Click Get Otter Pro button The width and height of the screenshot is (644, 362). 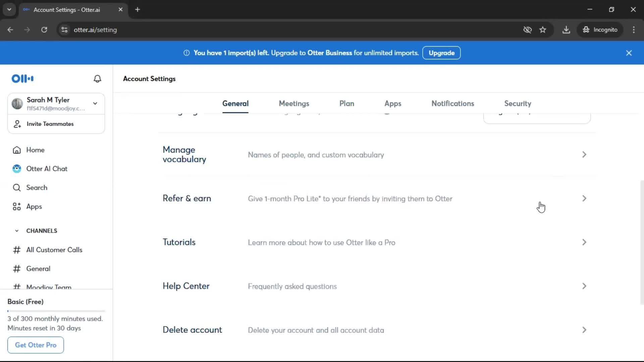(36, 345)
